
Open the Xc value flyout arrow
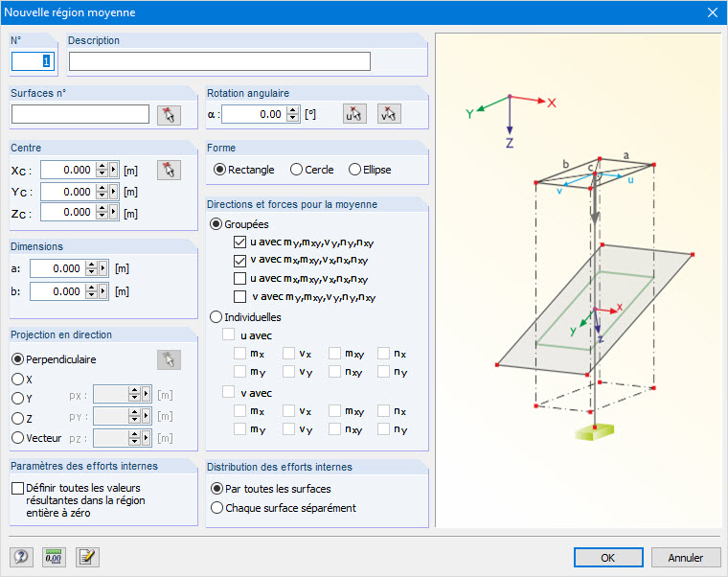click(x=113, y=170)
